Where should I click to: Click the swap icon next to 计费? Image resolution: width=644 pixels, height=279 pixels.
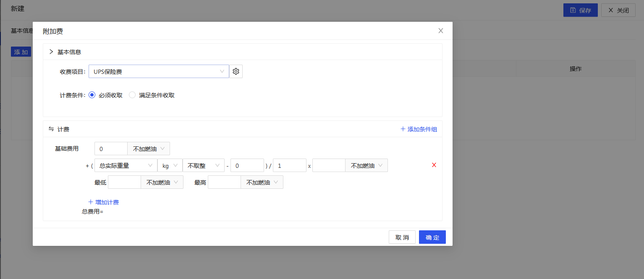(x=51, y=129)
